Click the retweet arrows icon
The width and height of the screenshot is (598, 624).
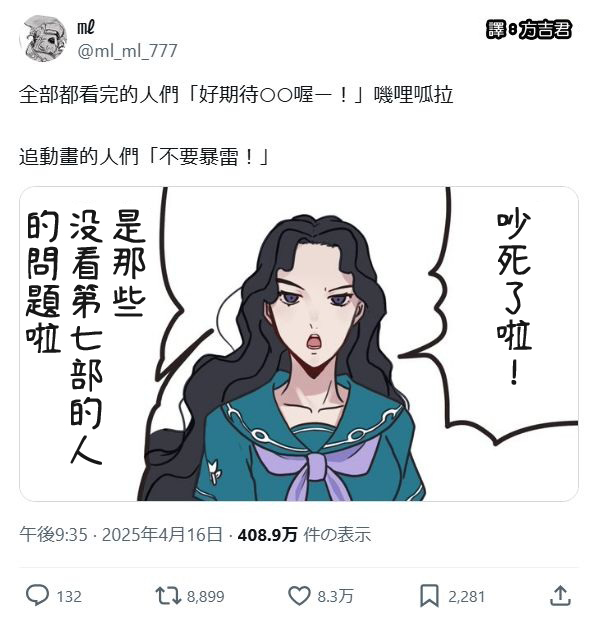pyautogui.click(x=168, y=596)
